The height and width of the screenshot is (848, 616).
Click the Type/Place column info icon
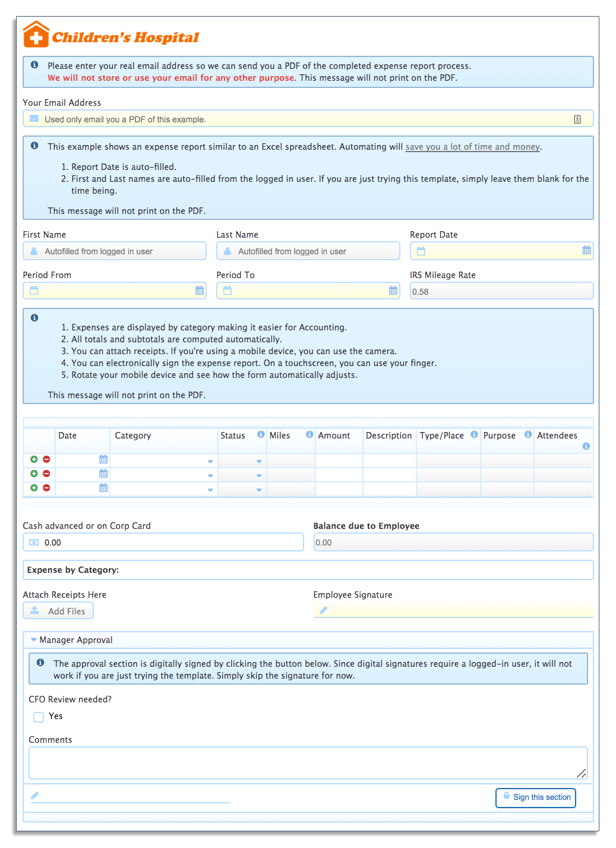tap(474, 434)
